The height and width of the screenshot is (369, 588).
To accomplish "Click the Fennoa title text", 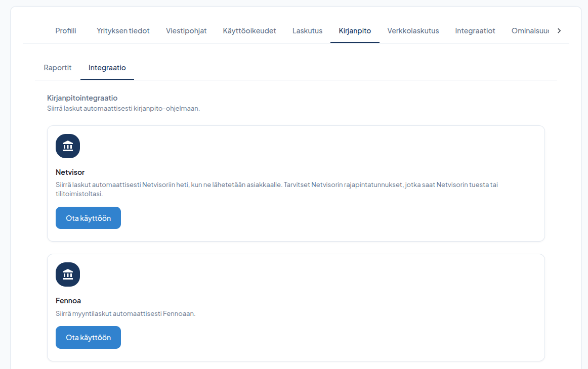I will click(68, 301).
